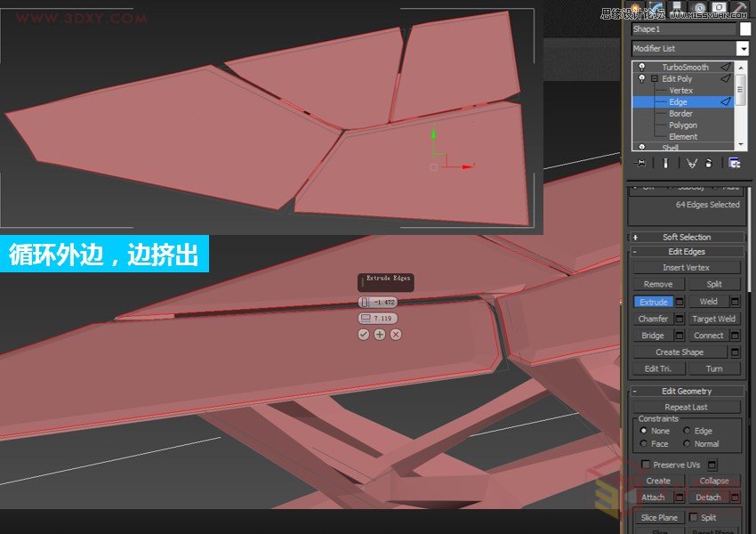Toggle the TurboSmooth modifier lightbulb off

[642, 67]
